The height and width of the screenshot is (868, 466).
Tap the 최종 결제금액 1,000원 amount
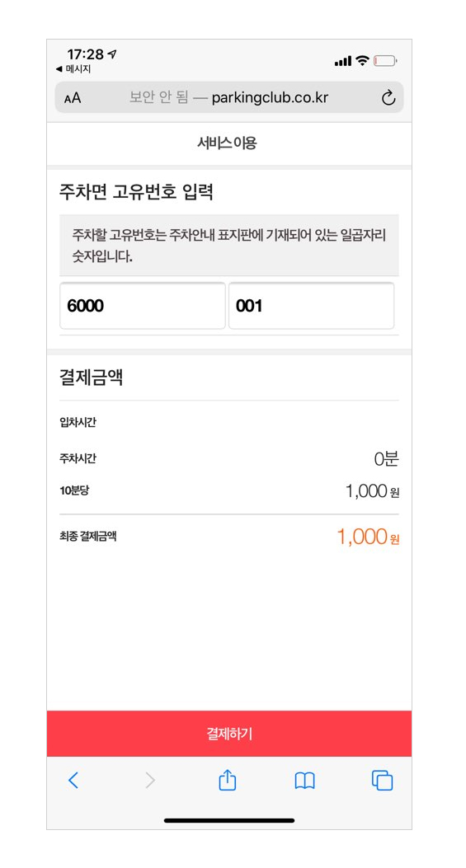coord(368,537)
